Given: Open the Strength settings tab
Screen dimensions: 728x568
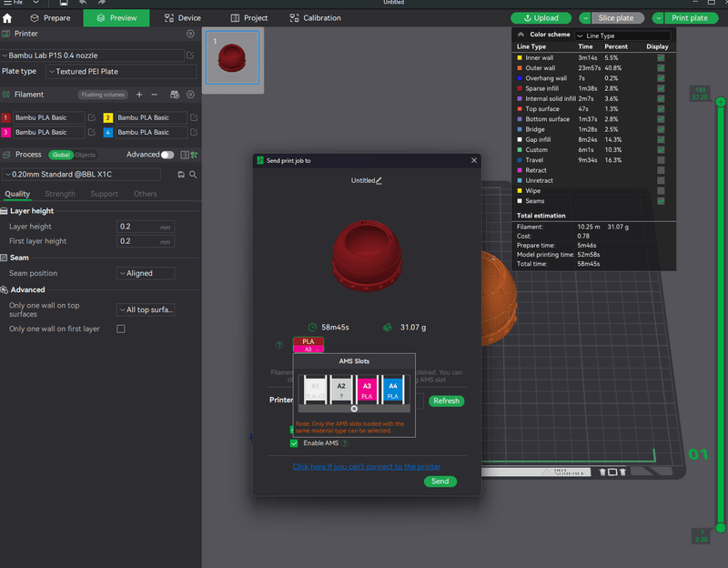Looking at the screenshot, I should [x=60, y=194].
